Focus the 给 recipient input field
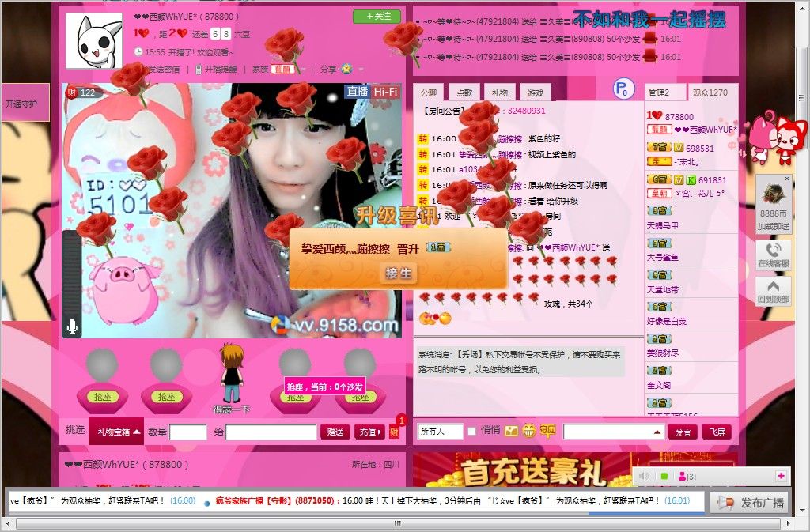This screenshot has height=532, width=810. pos(271,432)
